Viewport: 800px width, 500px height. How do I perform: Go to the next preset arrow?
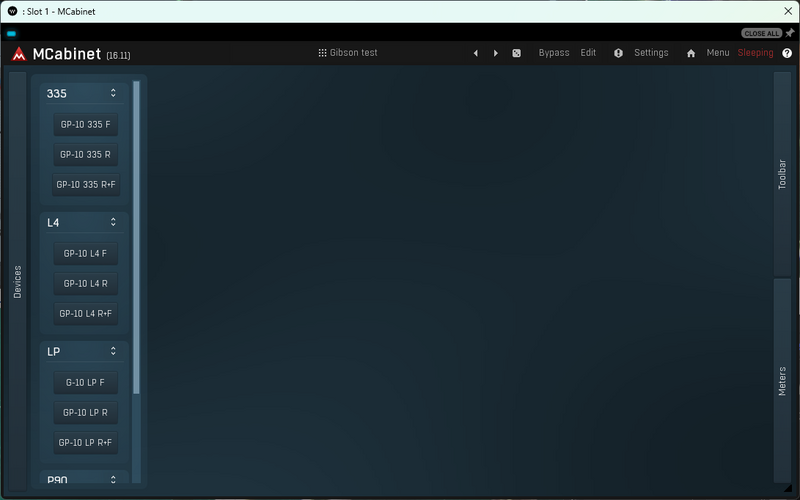pos(495,53)
